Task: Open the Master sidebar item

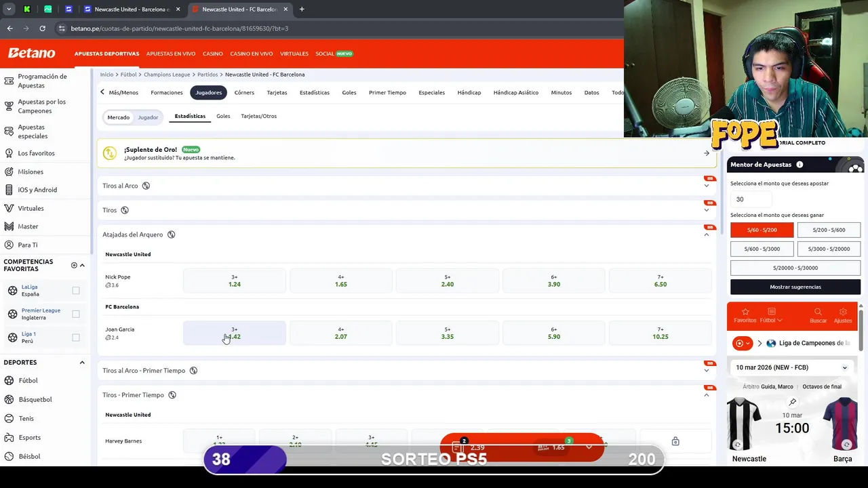Action: click(28, 226)
